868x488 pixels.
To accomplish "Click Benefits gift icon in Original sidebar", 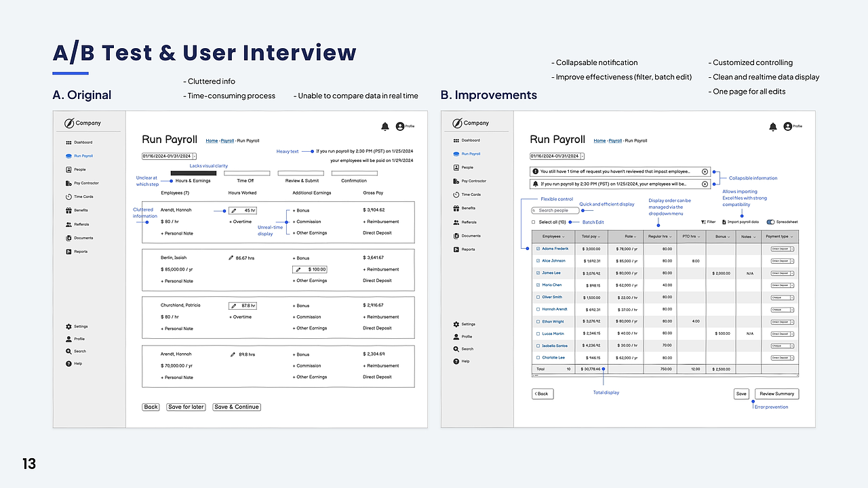I will point(68,210).
